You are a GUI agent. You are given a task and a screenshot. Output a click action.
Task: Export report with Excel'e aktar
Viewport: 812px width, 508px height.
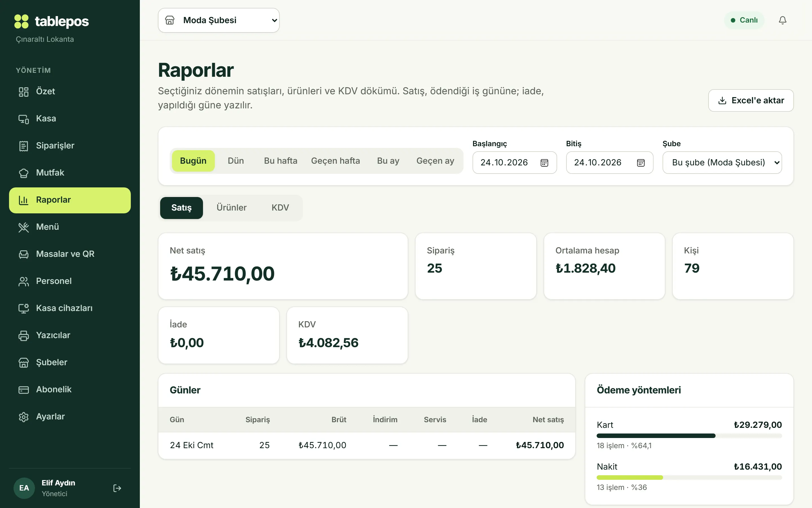pos(751,100)
